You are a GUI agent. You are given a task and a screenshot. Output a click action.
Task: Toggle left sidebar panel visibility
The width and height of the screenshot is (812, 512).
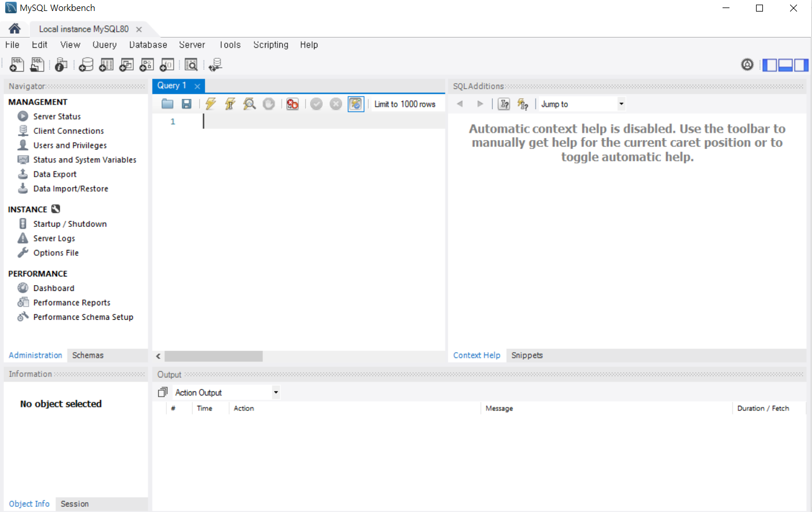[770, 65]
